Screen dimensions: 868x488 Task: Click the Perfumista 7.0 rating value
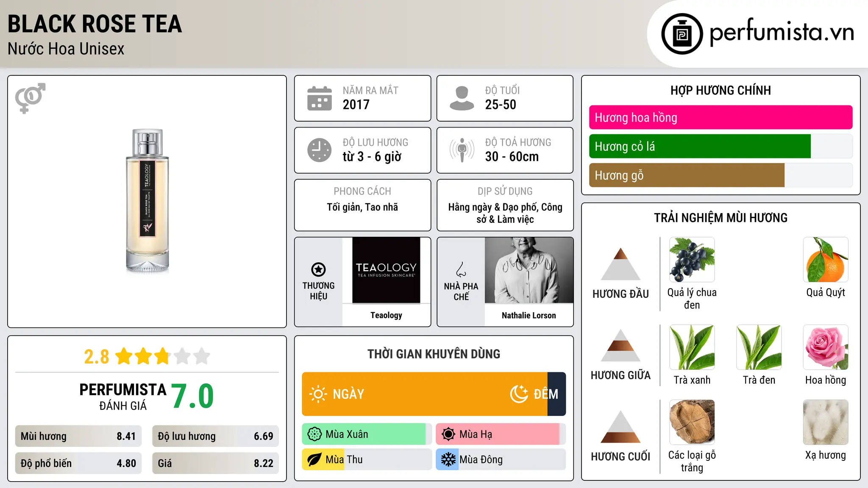point(192,396)
